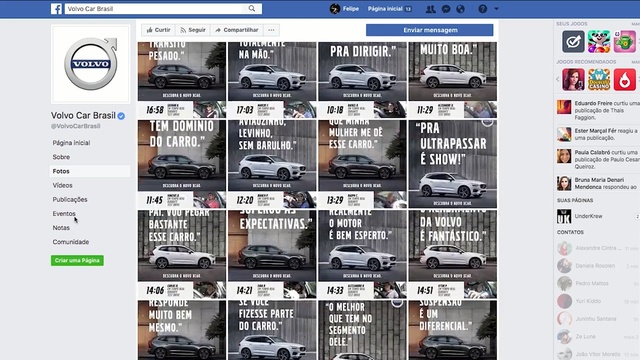Click the Facebook logo icon
This screenshot has height=360, width=640.
pyautogui.click(x=56, y=9)
